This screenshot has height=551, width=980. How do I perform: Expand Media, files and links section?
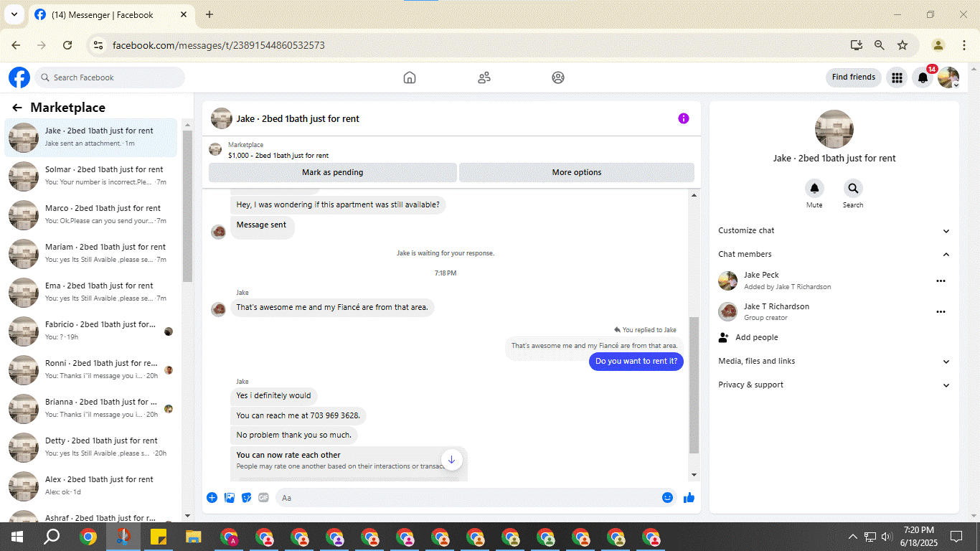coord(834,361)
